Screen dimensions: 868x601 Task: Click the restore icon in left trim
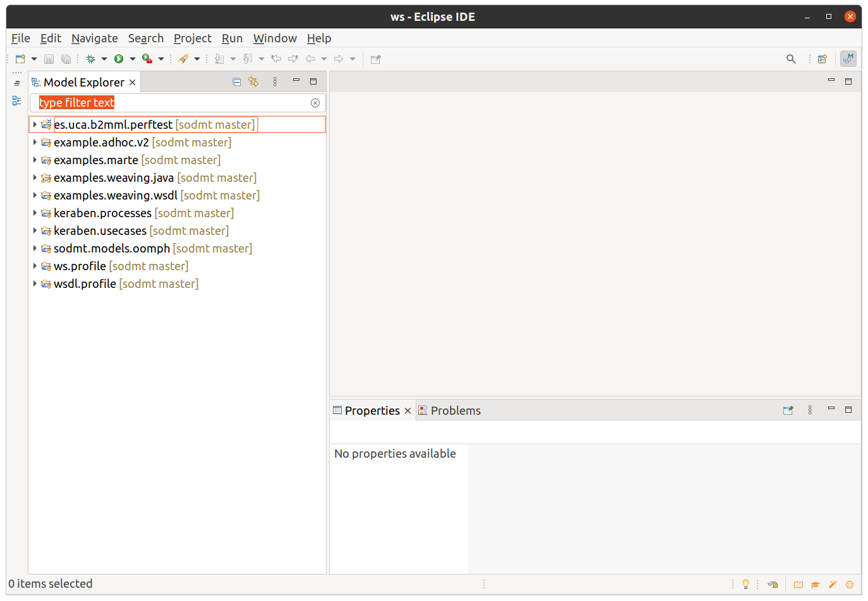click(x=17, y=83)
